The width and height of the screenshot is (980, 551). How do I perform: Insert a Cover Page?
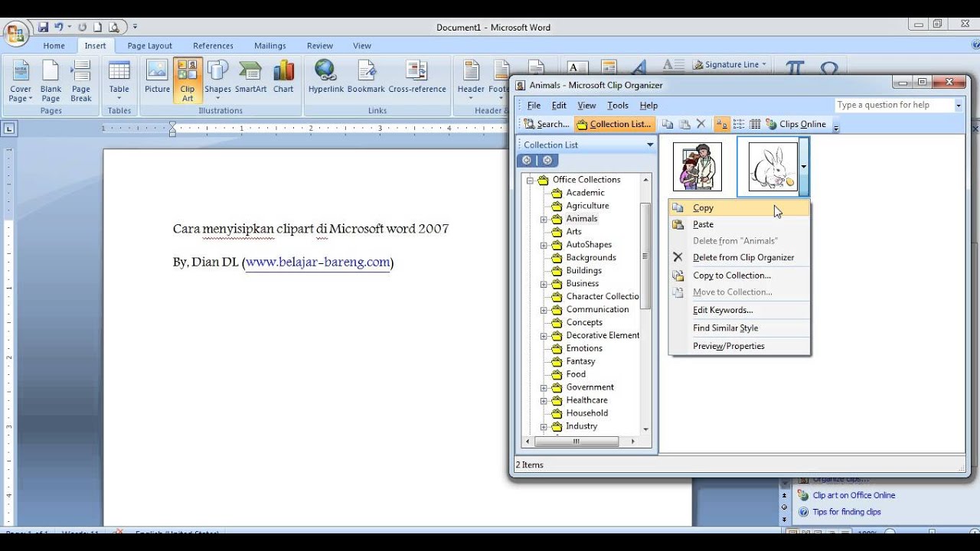point(21,81)
